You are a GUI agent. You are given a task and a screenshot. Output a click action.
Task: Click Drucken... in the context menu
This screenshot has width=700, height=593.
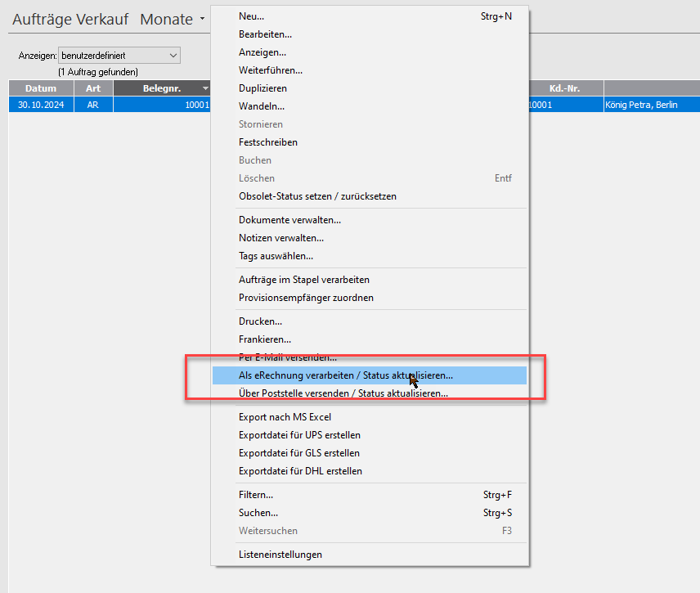tap(370, 321)
